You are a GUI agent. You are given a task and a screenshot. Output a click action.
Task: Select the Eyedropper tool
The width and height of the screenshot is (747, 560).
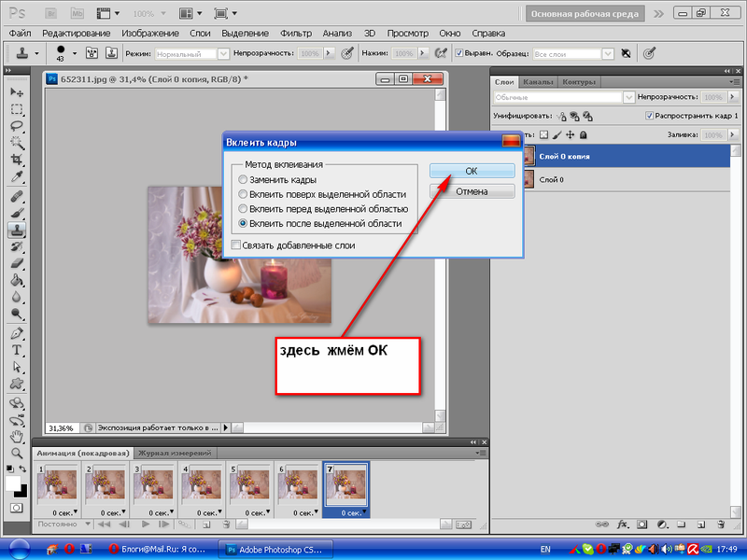17,176
